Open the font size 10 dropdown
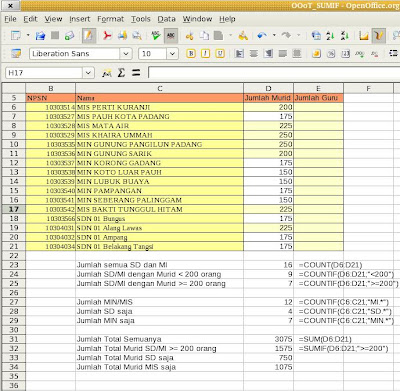The height and width of the screenshot is (391, 400). pos(172,54)
